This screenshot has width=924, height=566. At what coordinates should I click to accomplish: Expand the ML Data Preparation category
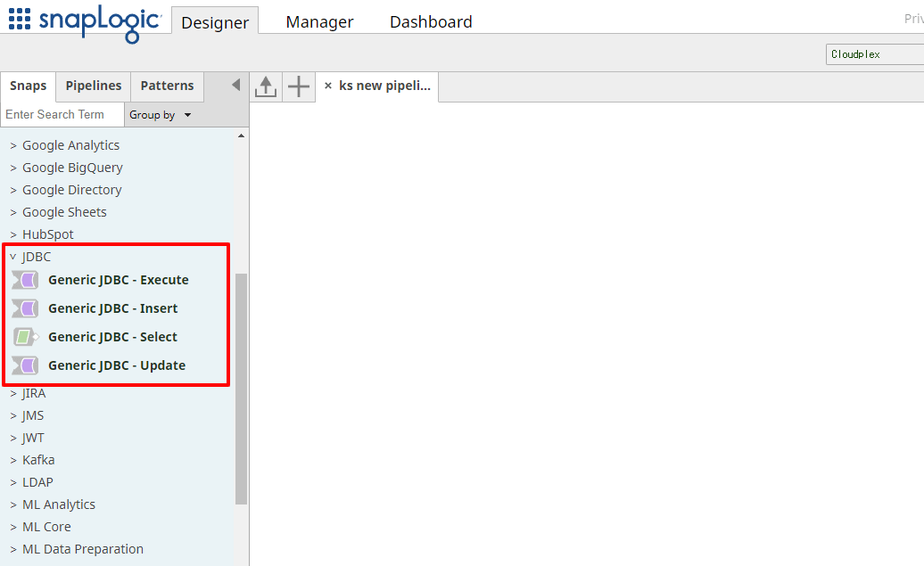point(77,549)
